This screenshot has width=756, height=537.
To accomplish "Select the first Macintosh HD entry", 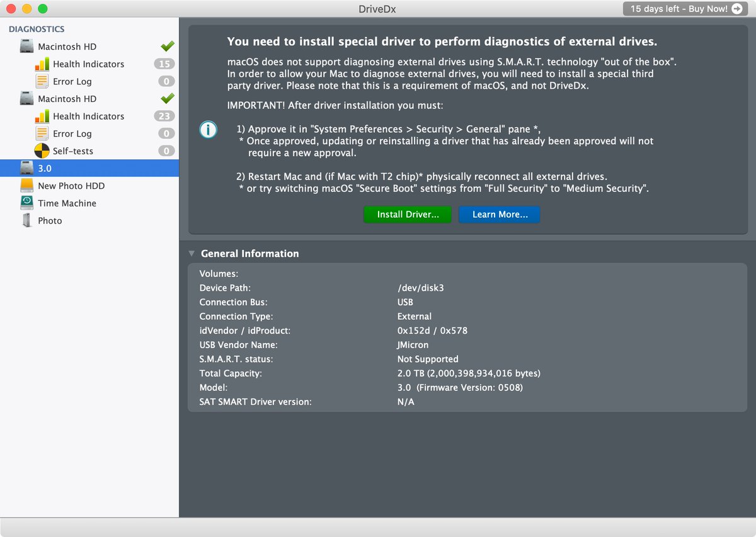I will 89,47.
